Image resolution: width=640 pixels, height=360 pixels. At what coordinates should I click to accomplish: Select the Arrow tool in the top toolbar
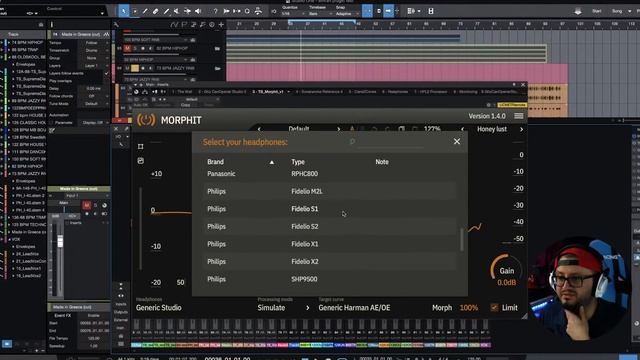pyautogui.click(x=123, y=11)
